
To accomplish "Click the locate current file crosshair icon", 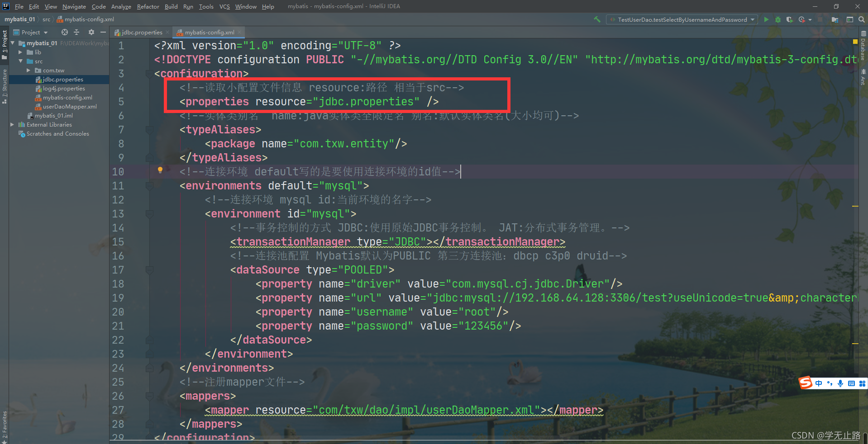I will tap(65, 32).
